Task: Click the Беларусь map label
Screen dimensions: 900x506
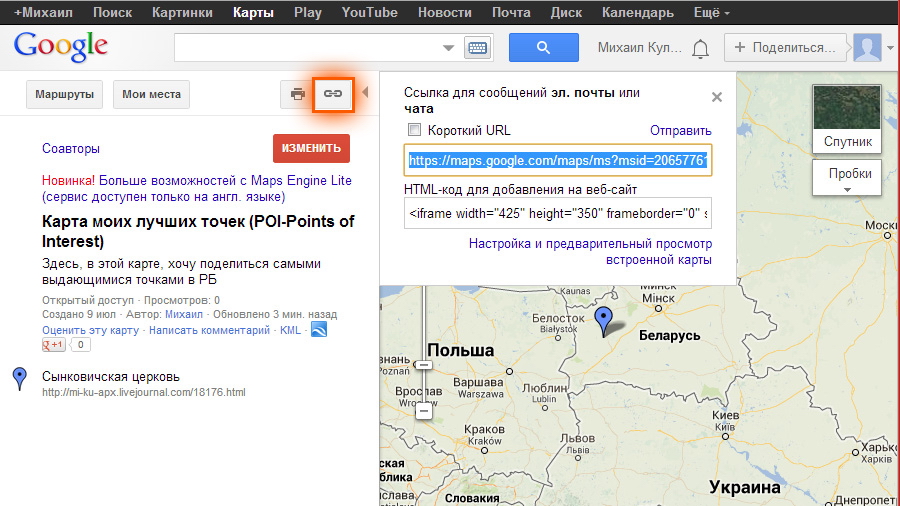Action: point(669,336)
